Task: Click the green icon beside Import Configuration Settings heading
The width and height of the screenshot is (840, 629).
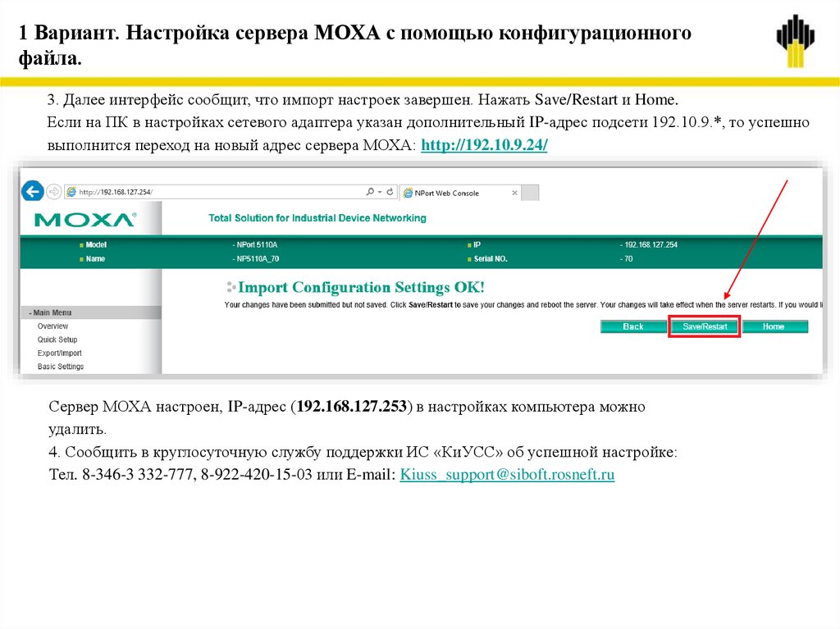Action: coord(234,287)
